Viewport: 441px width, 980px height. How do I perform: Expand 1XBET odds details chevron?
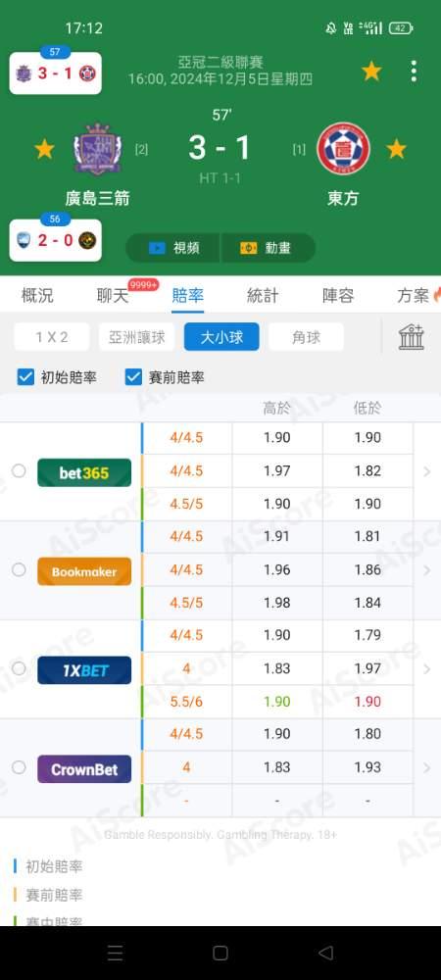(427, 668)
